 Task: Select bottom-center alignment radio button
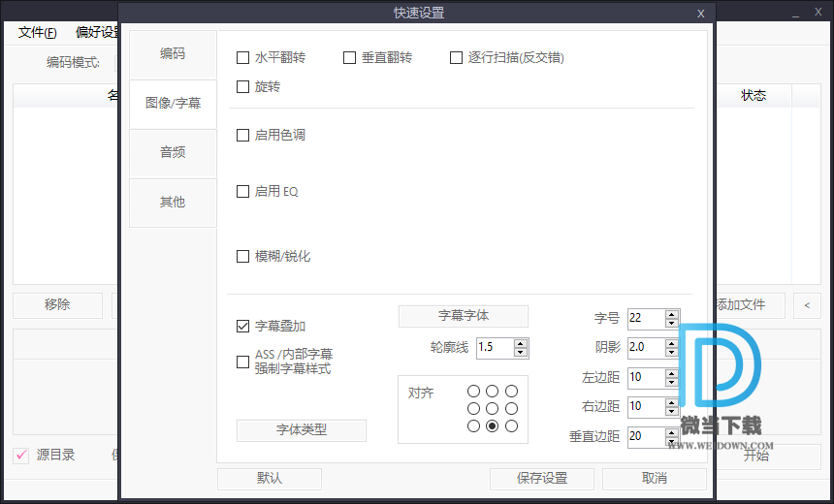(x=492, y=425)
